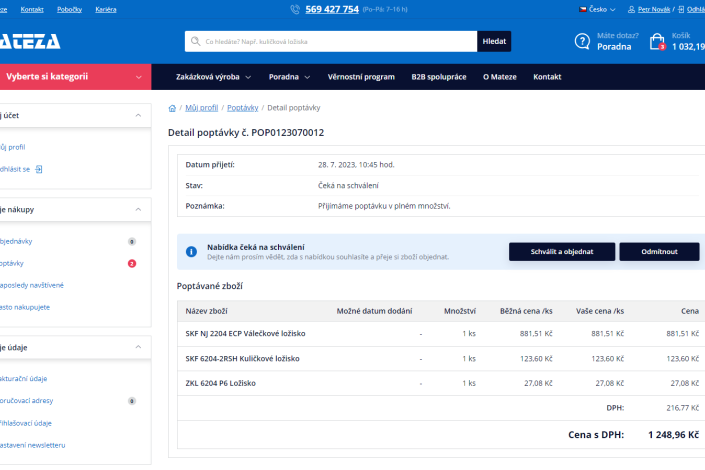Open the Můj profil breadcrumb link
Image resolution: width=705 pixels, height=470 pixels.
[x=201, y=108]
